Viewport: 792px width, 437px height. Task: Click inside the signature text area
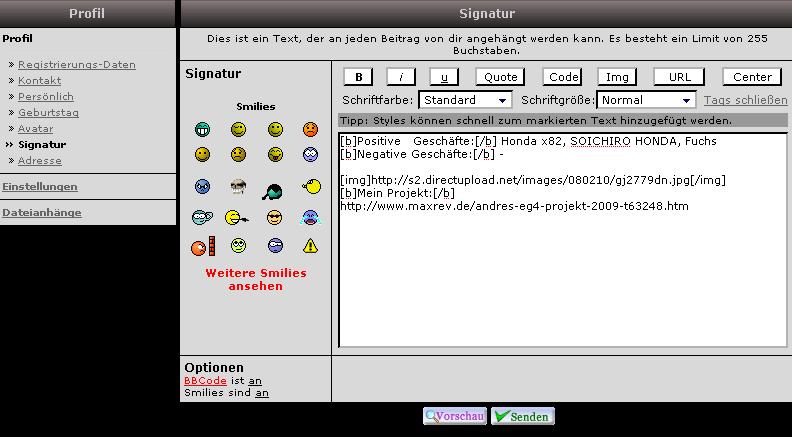[x=562, y=280]
